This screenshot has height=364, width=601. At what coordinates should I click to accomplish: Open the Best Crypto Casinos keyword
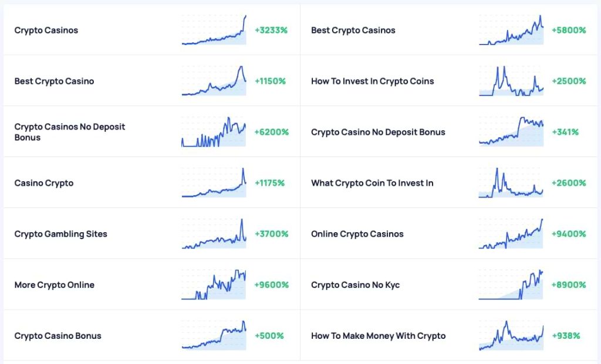coord(353,30)
